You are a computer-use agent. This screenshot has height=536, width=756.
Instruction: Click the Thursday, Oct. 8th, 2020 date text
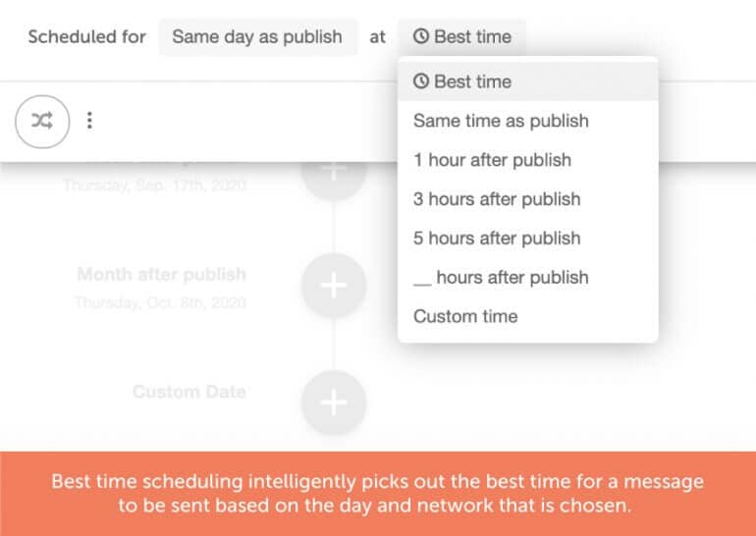point(161,302)
